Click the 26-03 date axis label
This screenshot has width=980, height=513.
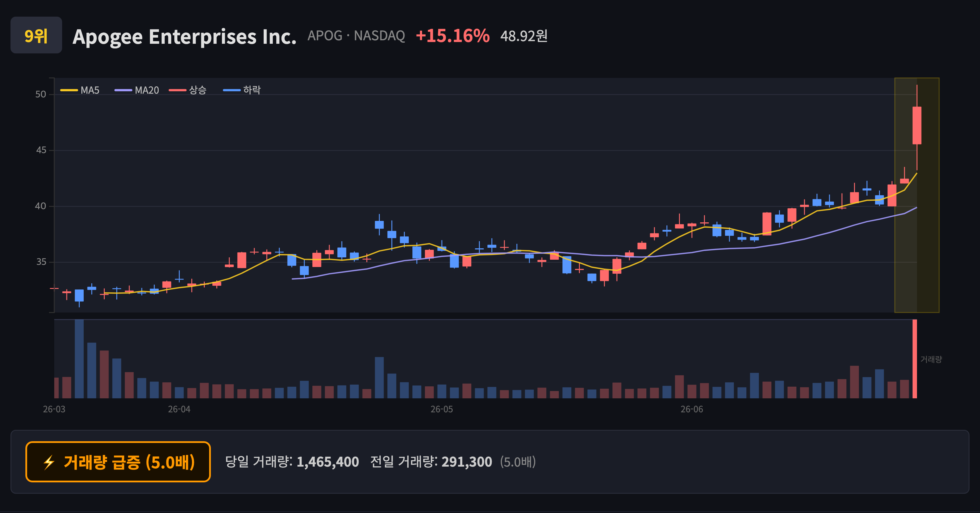(x=54, y=409)
